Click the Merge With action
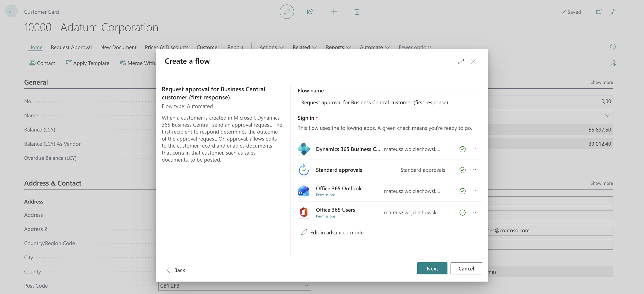 (138, 63)
